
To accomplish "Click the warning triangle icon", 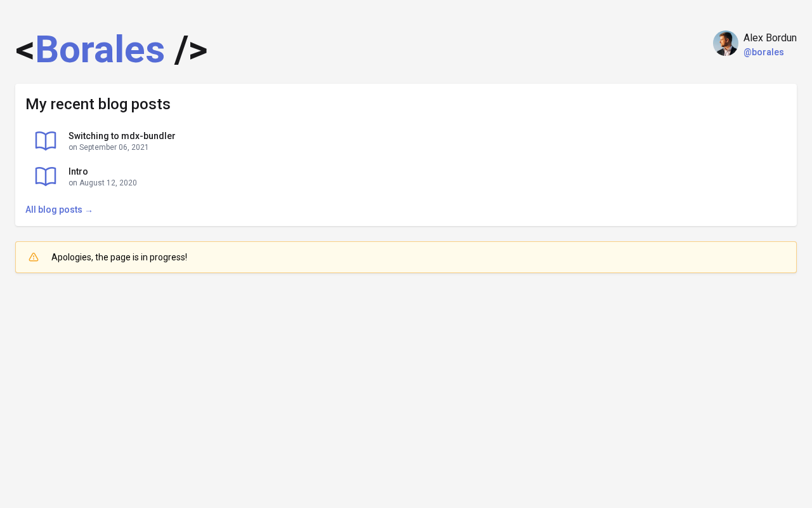I will click(34, 257).
